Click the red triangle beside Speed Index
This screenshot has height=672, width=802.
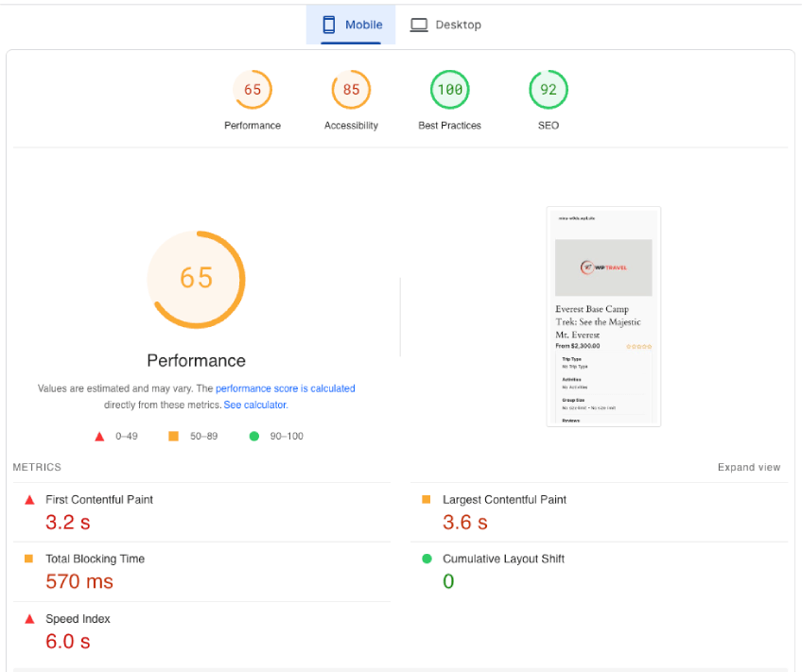(29, 619)
